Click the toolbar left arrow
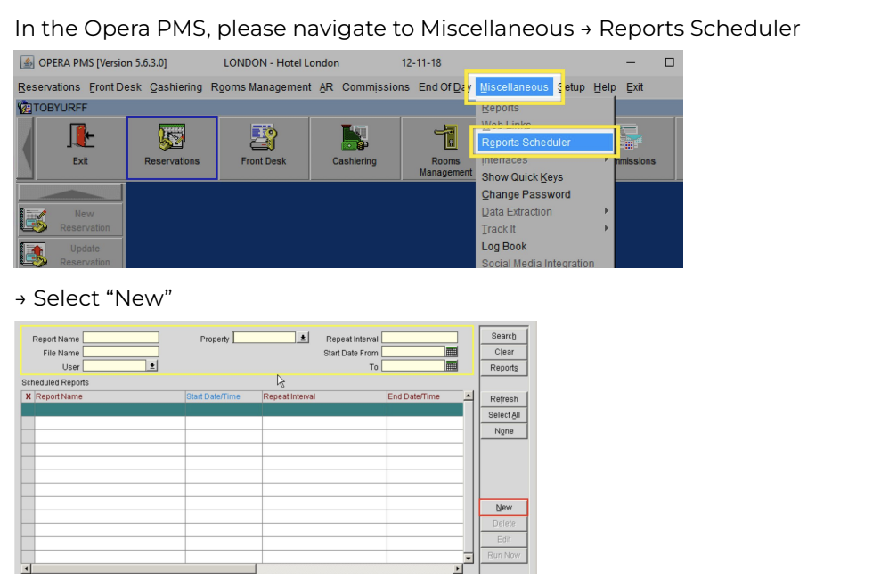 click(26, 148)
